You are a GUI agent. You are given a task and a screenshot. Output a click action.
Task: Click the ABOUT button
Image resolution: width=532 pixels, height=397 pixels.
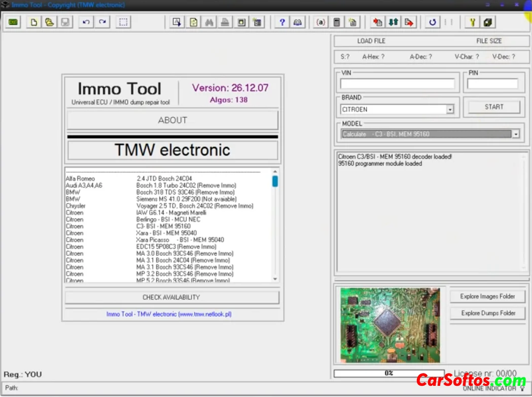[172, 120]
